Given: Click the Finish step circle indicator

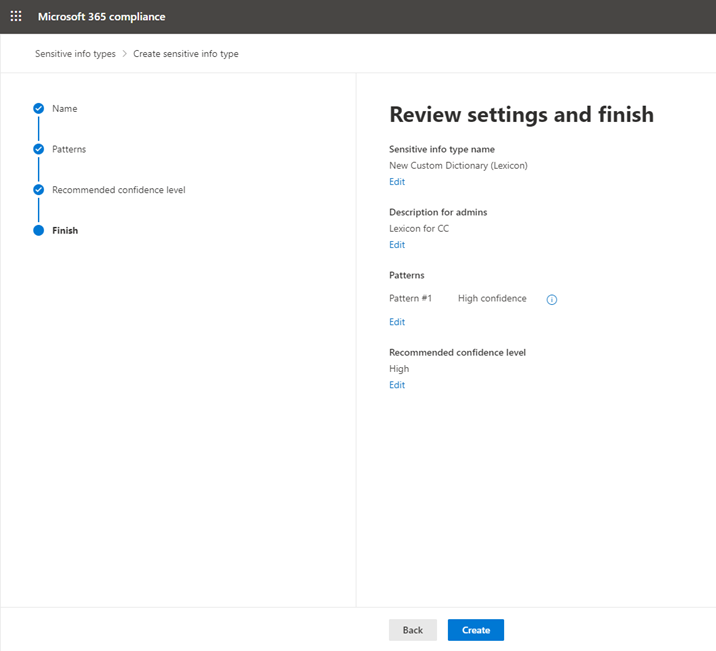Looking at the screenshot, I should pos(39,230).
